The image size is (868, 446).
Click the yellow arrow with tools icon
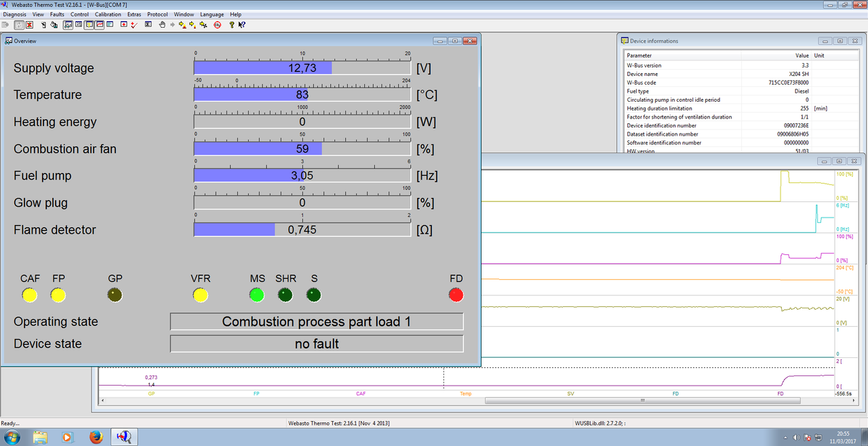tap(203, 24)
